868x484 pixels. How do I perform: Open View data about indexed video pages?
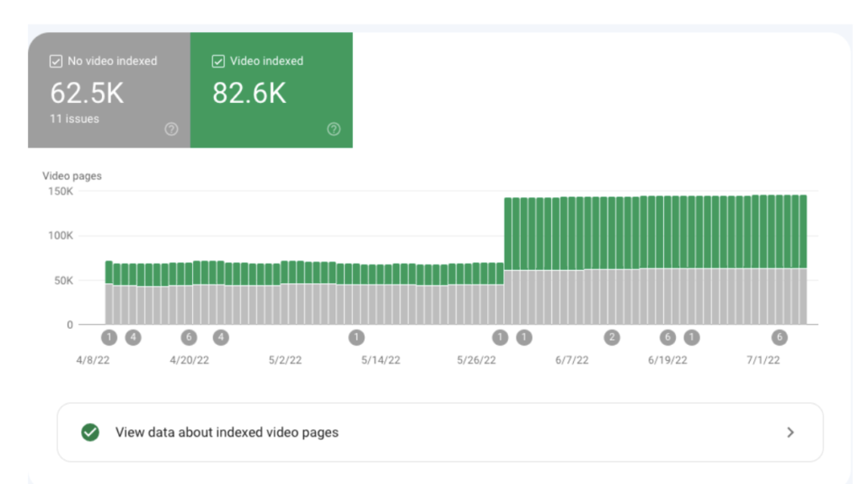pos(440,433)
